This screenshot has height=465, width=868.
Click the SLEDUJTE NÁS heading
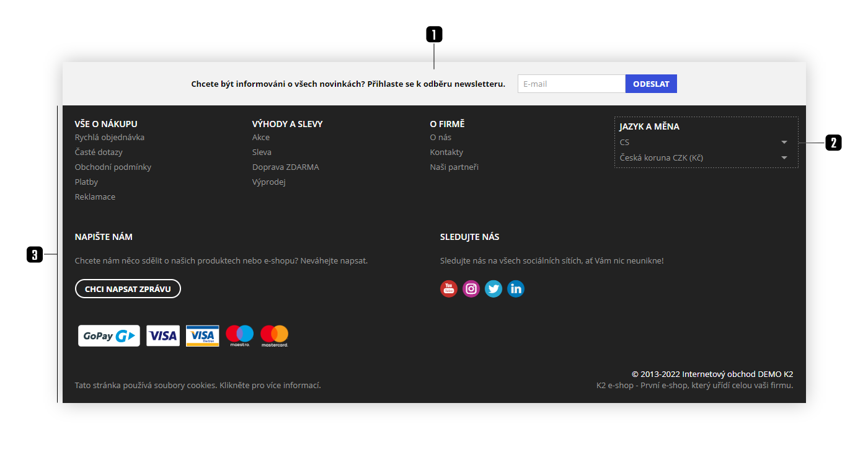[x=469, y=237]
